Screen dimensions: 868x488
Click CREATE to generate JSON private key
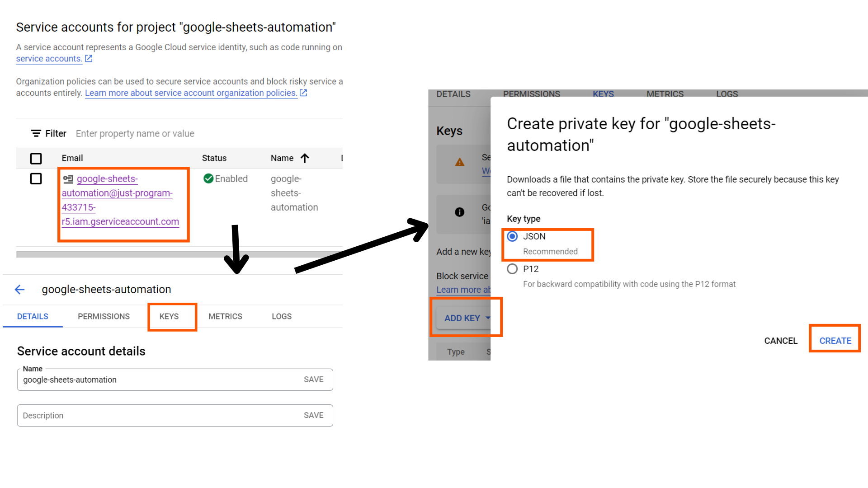(x=835, y=340)
